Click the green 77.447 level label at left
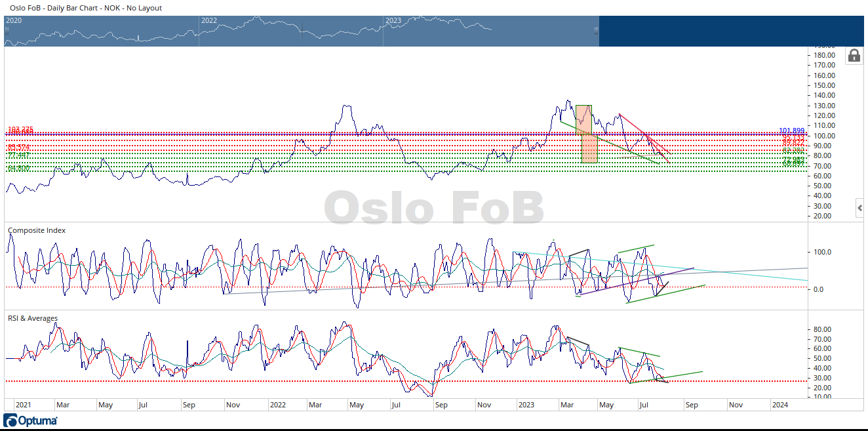This screenshot has width=868, height=431. pos(18,155)
